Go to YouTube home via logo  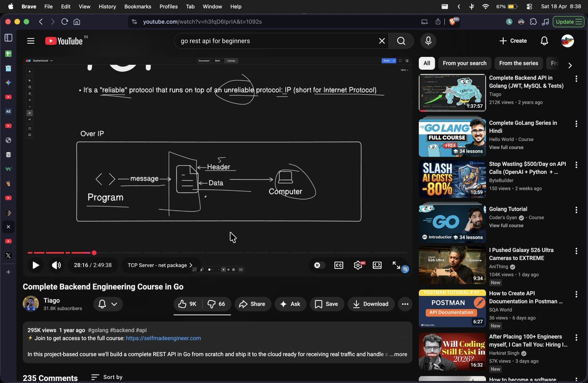(x=64, y=41)
